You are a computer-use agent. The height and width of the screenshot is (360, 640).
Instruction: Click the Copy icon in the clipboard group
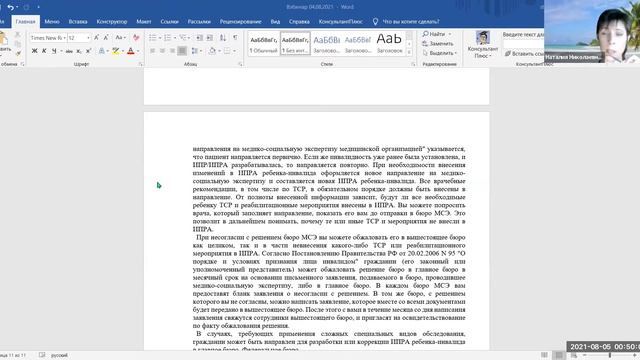(x=18, y=44)
